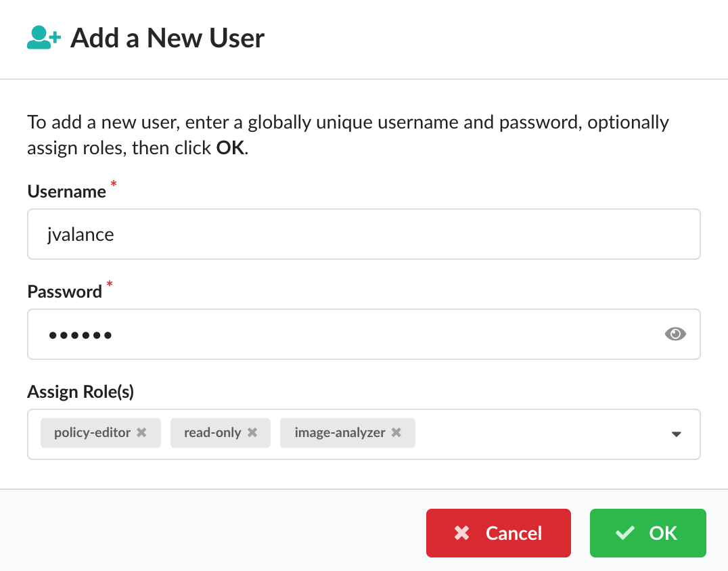The image size is (728, 571).
Task: Select the image-analyzer tag label
Action: 340,432
